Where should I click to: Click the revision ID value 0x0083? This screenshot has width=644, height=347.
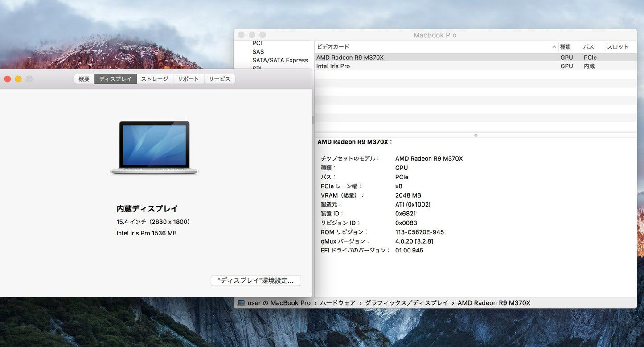[x=406, y=223]
